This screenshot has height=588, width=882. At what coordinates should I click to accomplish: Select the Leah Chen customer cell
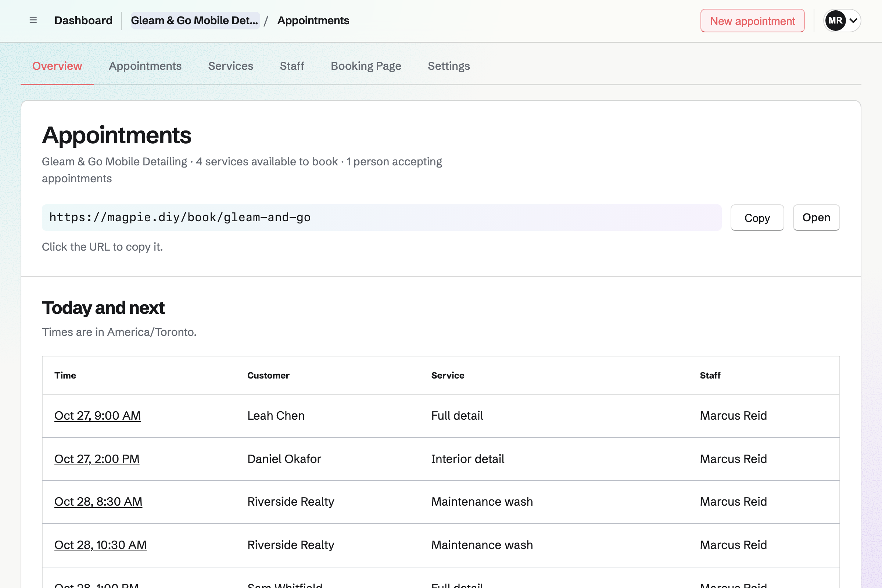[276, 416]
